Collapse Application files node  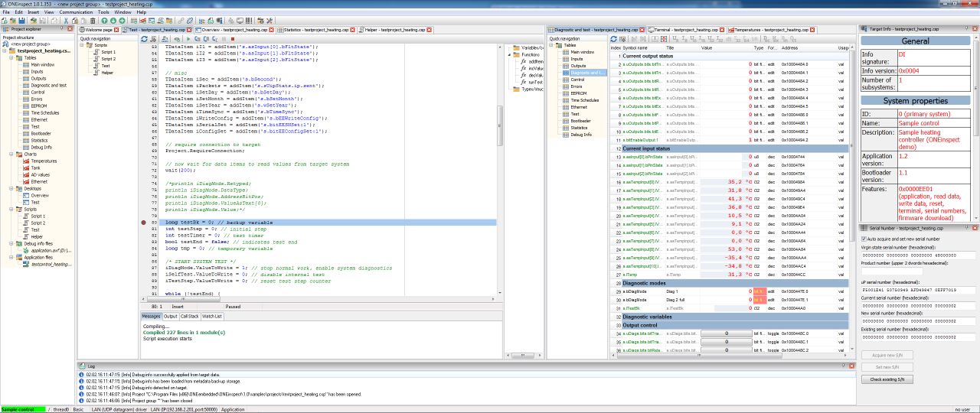point(11,257)
